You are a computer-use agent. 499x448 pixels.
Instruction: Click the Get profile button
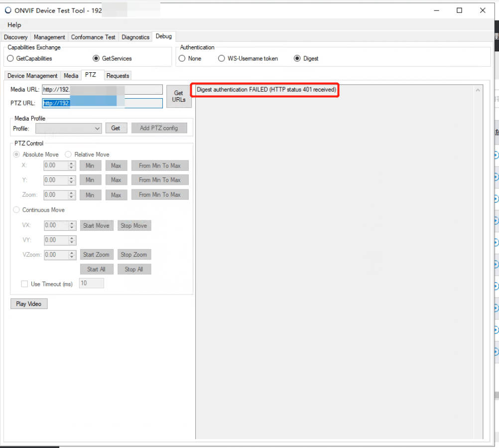pos(116,128)
